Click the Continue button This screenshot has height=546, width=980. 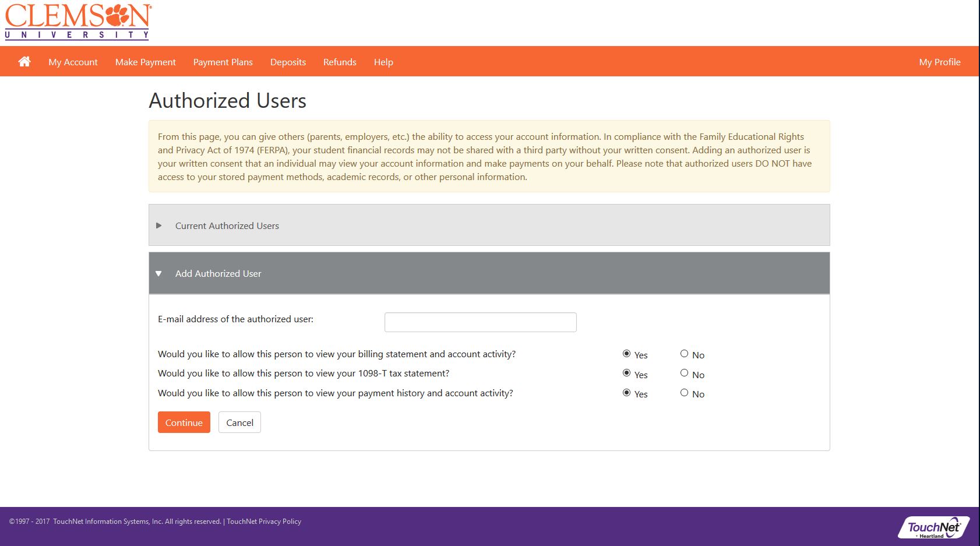pyautogui.click(x=184, y=422)
